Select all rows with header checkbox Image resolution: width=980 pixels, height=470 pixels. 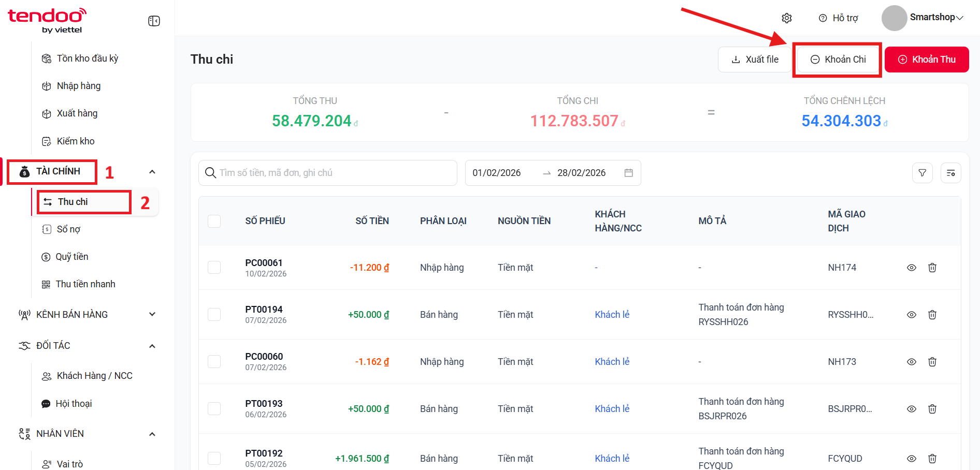click(x=214, y=221)
